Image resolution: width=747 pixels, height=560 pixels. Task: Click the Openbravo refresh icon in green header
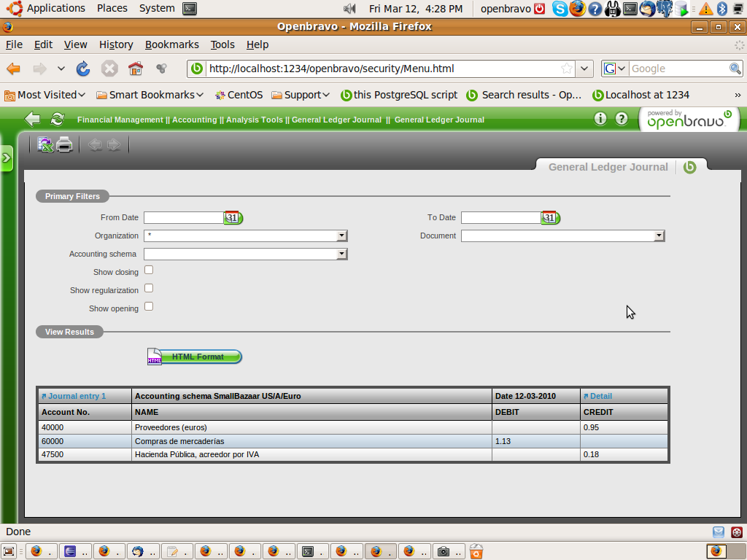point(57,119)
